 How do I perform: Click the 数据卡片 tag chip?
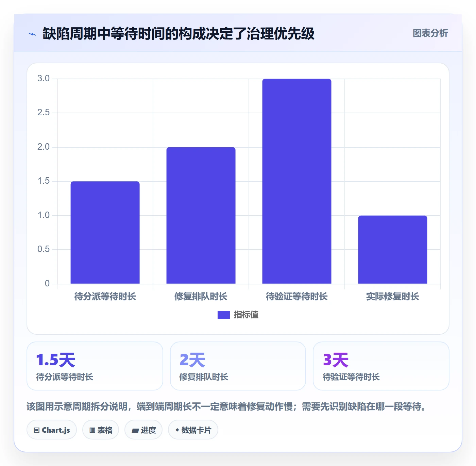tap(193, 430)
